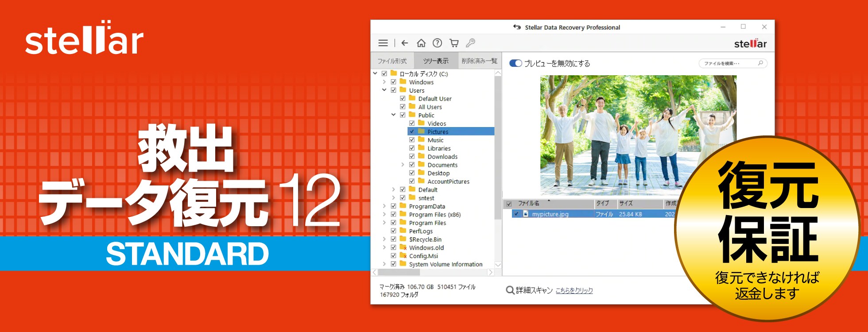Click the こちらをクリック deep scan link
Viewport: 868px width, 332px height.
[574, 290]
